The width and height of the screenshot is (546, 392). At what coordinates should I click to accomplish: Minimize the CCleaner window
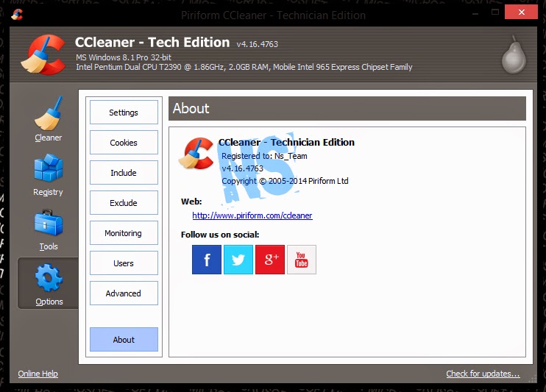point(475,13)
